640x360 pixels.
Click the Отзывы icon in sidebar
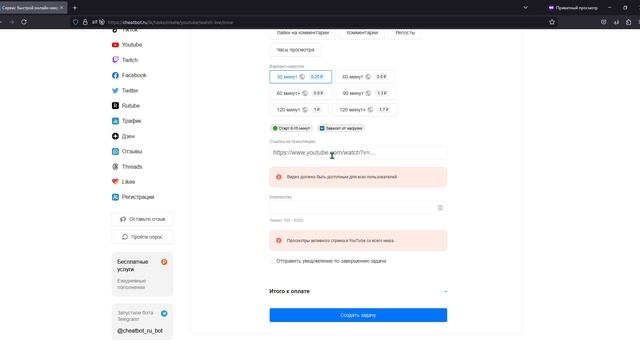115,151
